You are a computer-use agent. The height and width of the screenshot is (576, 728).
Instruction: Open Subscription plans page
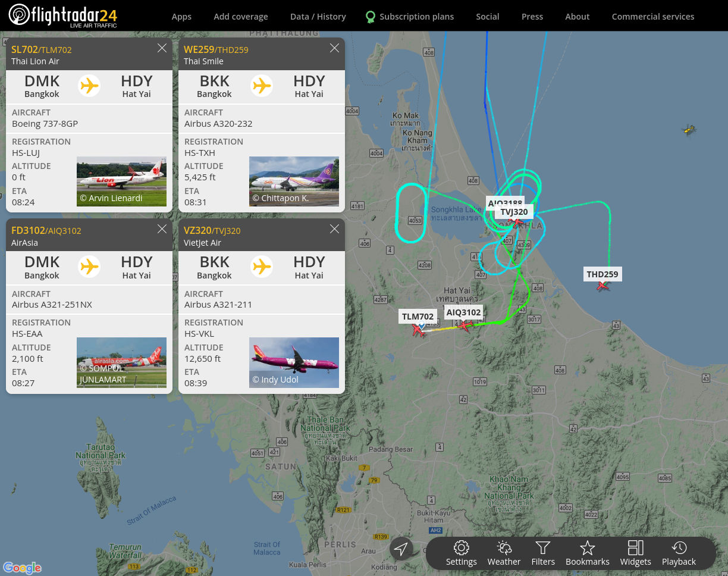[x=416, y=17]
